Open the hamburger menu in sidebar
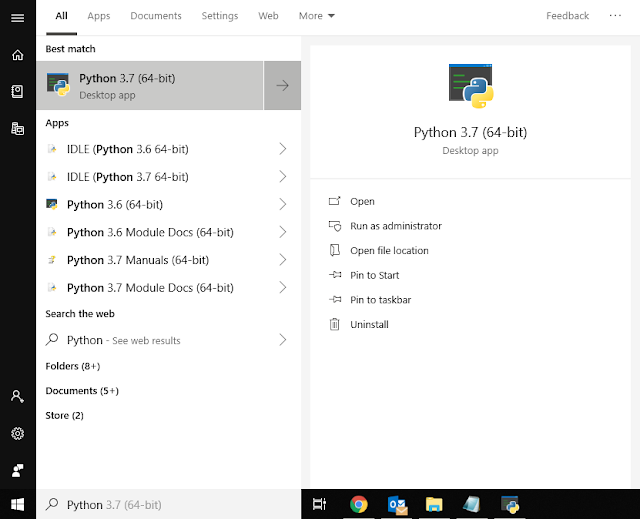Viewport: 640px width, 519px height. point(17,18)
